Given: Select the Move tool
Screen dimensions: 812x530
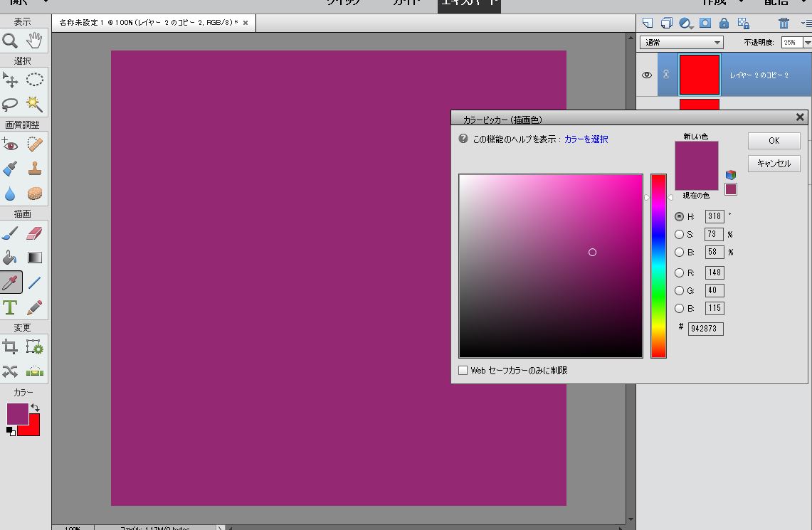Looking at the screenshot, I should 10,80.
